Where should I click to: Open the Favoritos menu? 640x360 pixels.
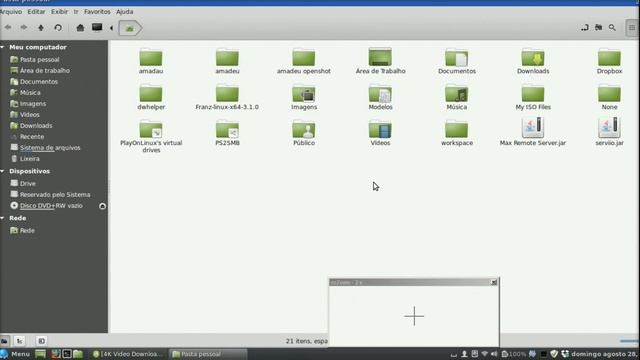pyautogui.click(x=97, y=12)
